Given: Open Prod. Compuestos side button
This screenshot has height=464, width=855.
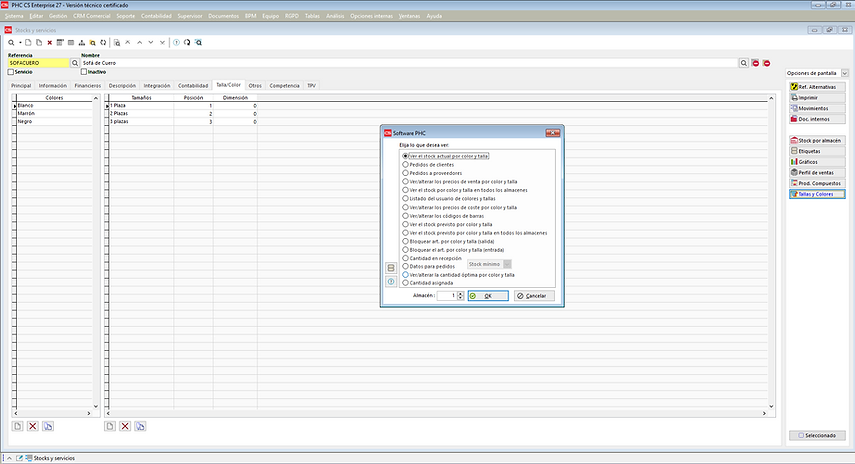Looking at the screenshot, I should tap(817, 183).
